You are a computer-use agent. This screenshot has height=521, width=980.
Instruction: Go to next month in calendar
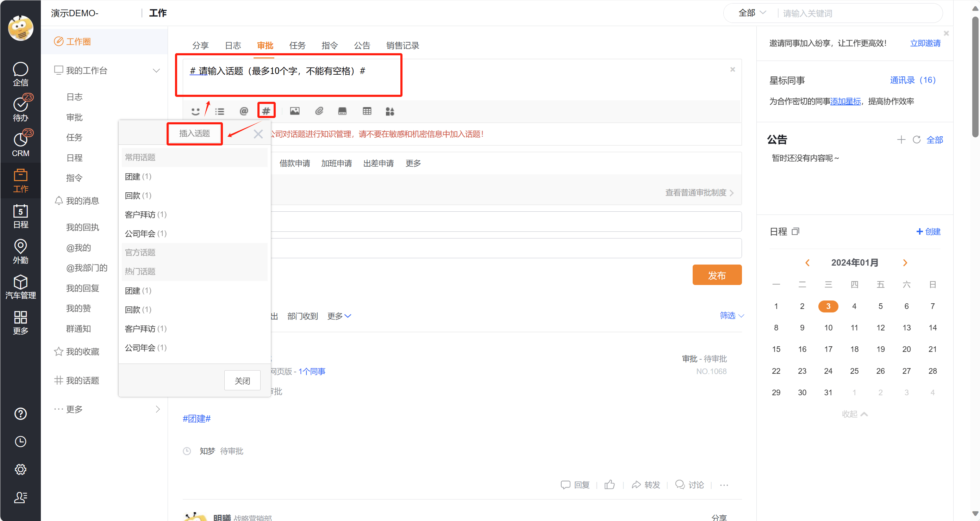[x=905, y=262]
